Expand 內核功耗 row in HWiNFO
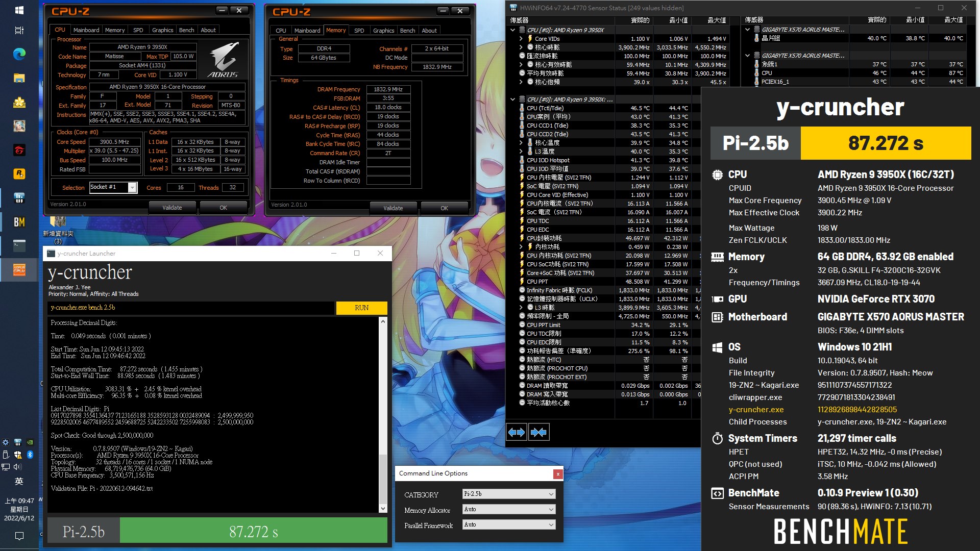 tap(521, 247)
